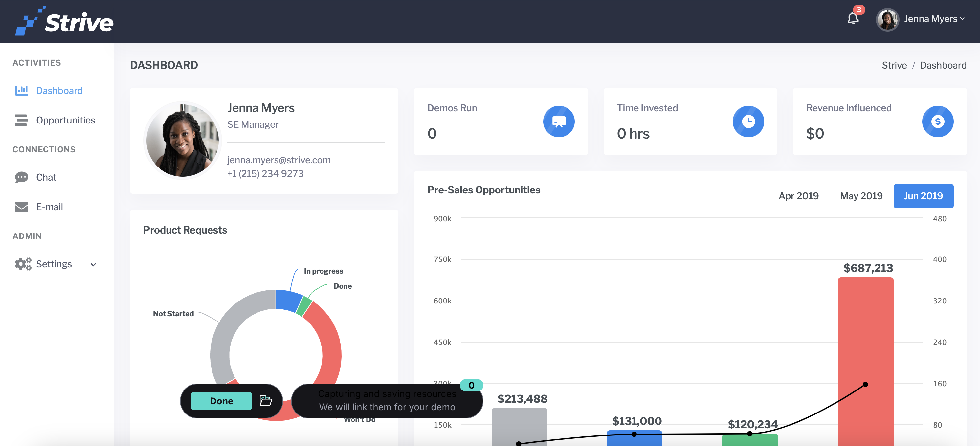
Task: Click the red $687,213 bar
Action: [x=865, y=362]
